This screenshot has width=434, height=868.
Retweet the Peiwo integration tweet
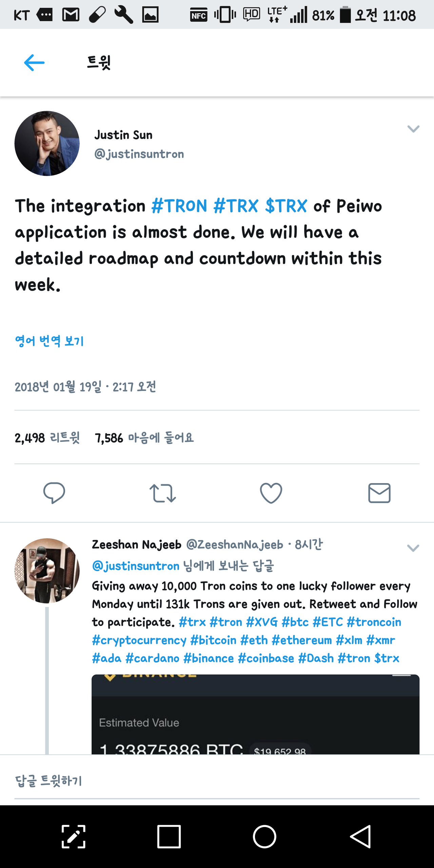(163, 493)
